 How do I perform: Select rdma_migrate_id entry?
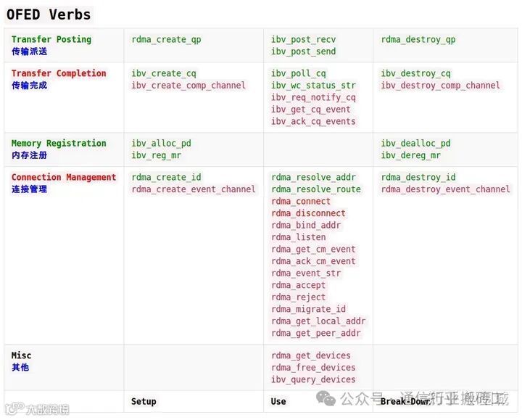[308, 310]
